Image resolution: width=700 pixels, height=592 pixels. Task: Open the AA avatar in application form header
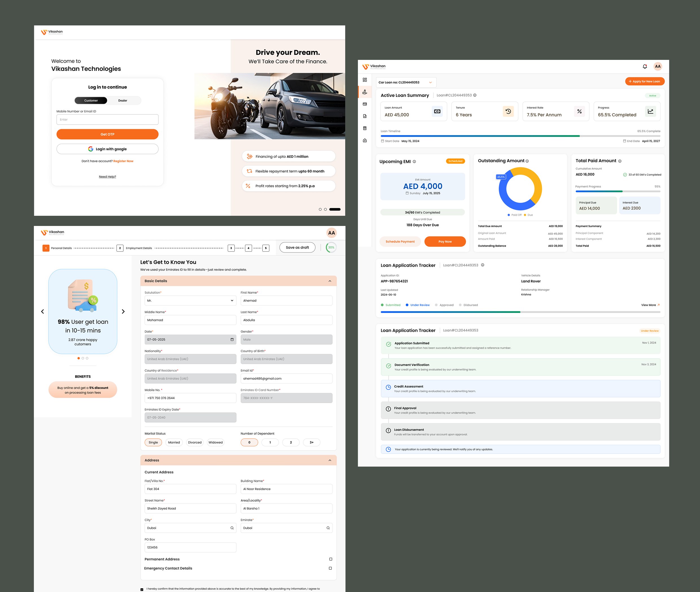point(331,233)
